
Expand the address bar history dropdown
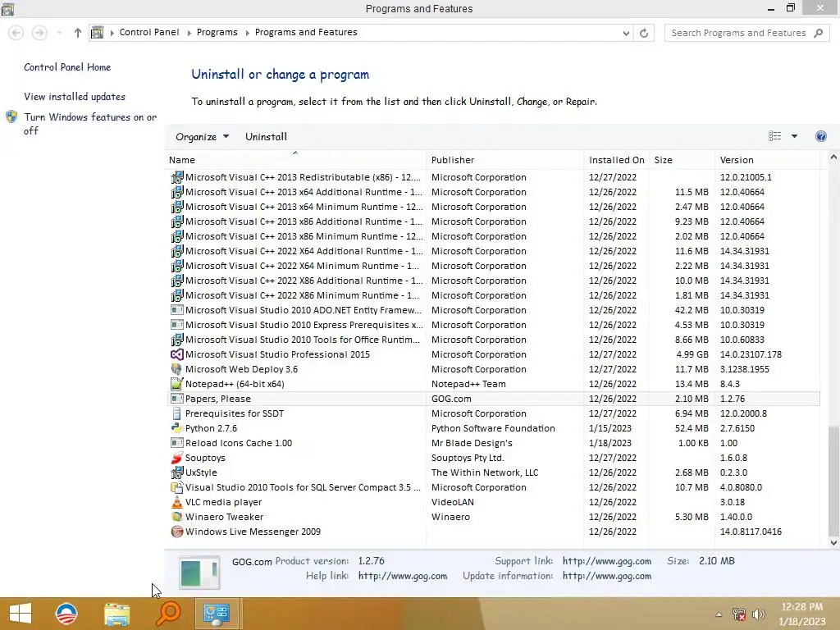coord(626,33)
